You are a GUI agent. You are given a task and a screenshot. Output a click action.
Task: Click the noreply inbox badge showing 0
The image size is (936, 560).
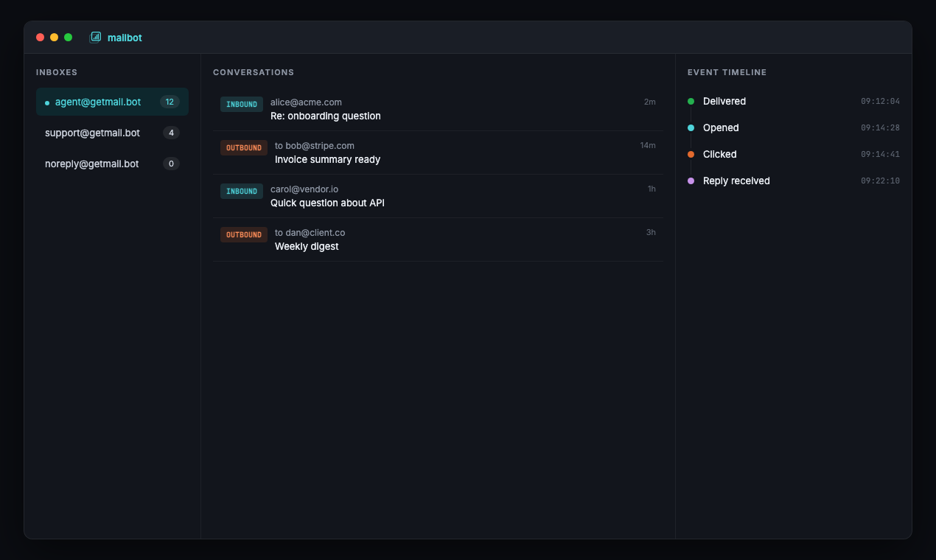(171, 164)
